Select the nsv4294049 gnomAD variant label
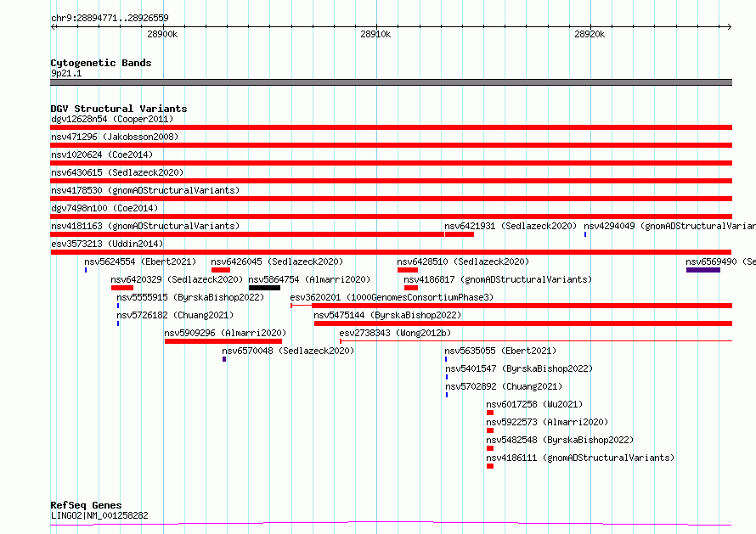Screen dimensions: 756x534 click(x=669, y=226)
